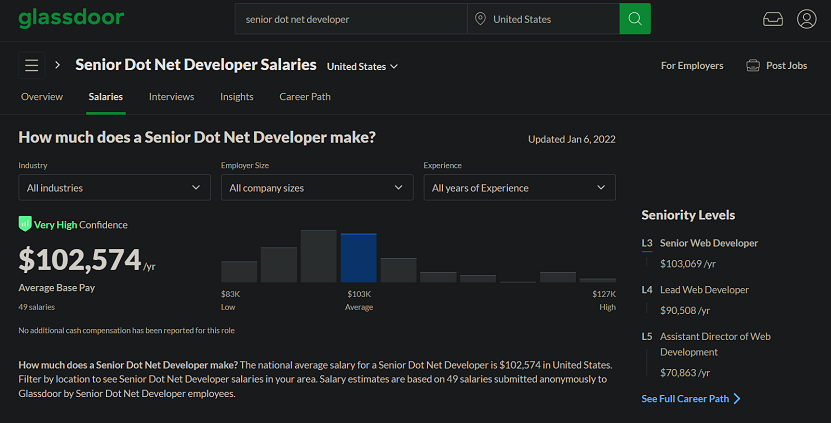Click the Seniority Levels heading
Viewport: 831px width, 423px height.
(x=688, y=215)
